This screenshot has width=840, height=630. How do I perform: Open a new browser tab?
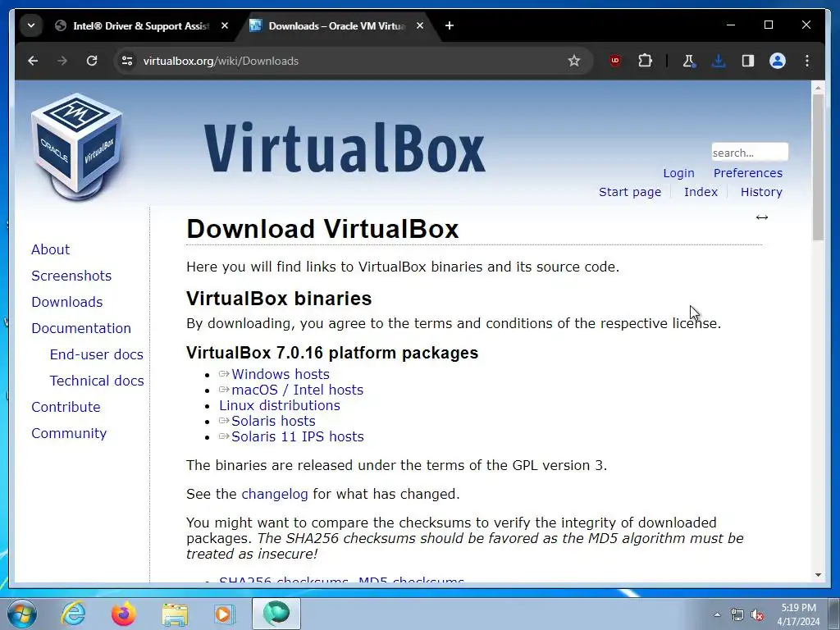450,25
